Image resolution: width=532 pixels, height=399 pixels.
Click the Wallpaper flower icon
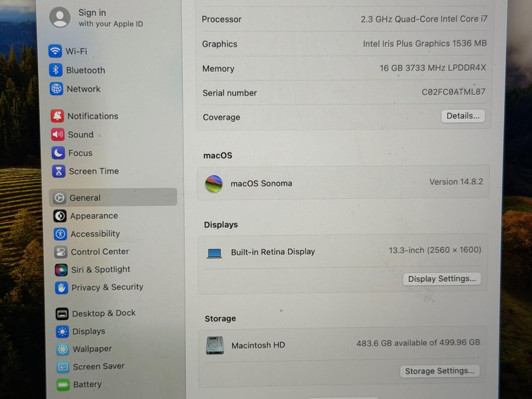point(63,349)
